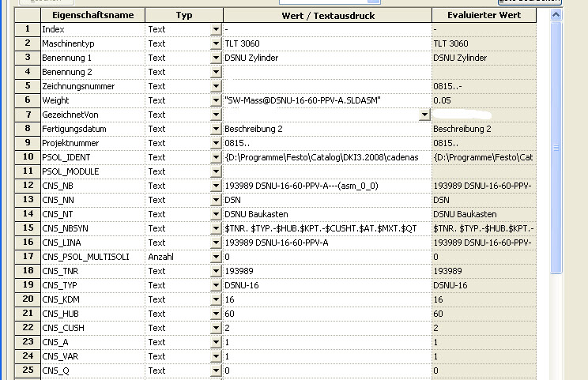Click the PSOL_MODULE value field
This screenshot has height=380, width=588.
pyautogui.click(x=326, y=171)
